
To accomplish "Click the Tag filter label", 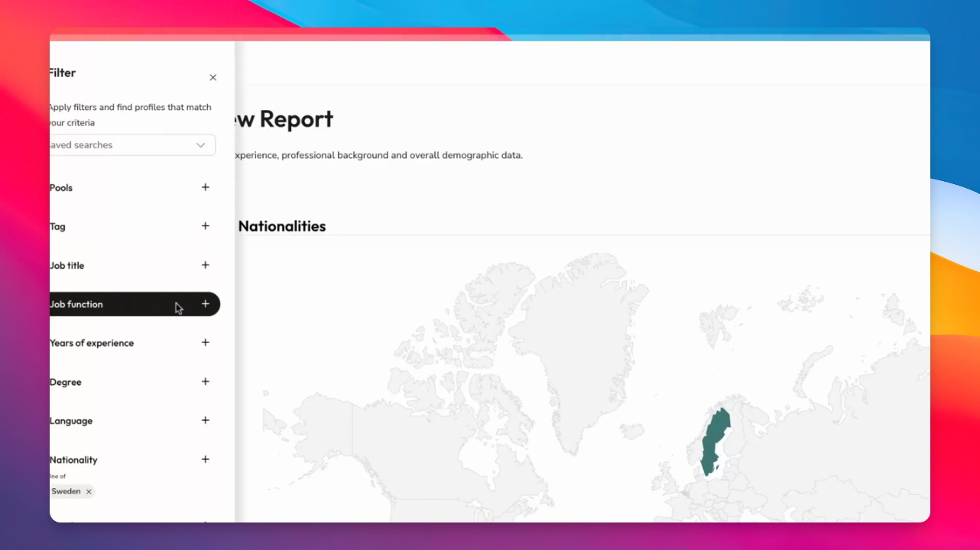I will 57,227.
